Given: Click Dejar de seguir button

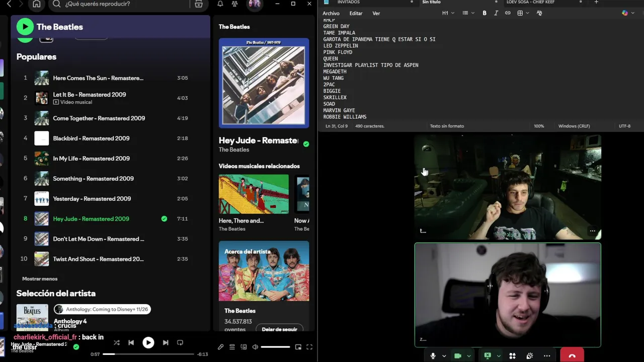Looking at the screenshot, I should 279,329.
